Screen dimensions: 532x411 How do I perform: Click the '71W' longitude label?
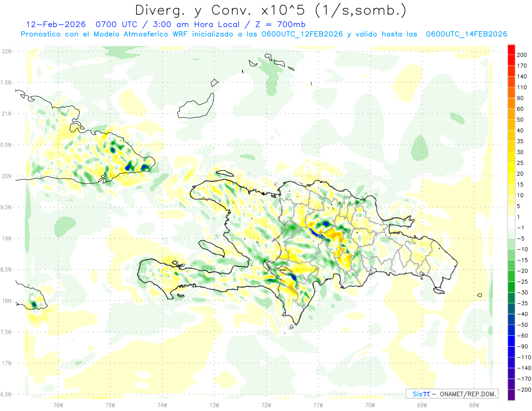point(318,405)
